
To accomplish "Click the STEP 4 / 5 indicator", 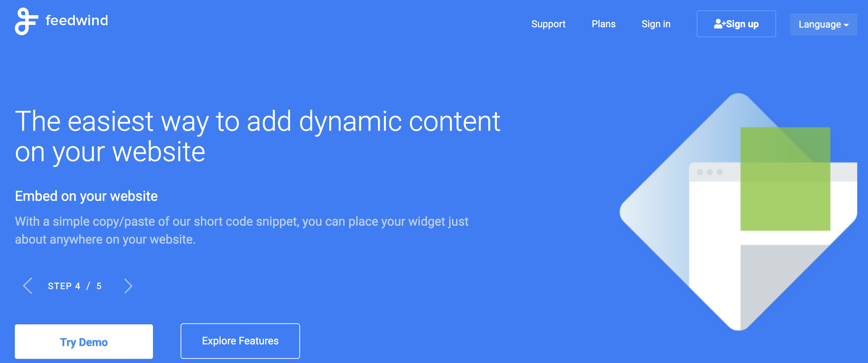I will click(x=75, y=286).
